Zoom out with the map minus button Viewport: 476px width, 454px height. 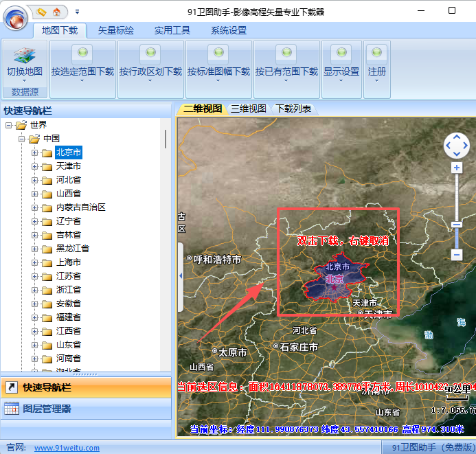click(457, 254)
